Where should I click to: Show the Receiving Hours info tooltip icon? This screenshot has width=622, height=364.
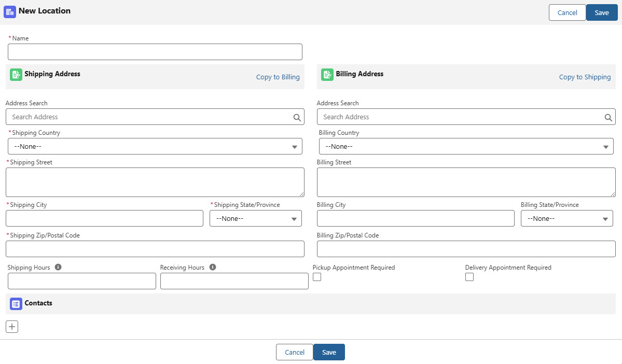[x=213, y=267]
